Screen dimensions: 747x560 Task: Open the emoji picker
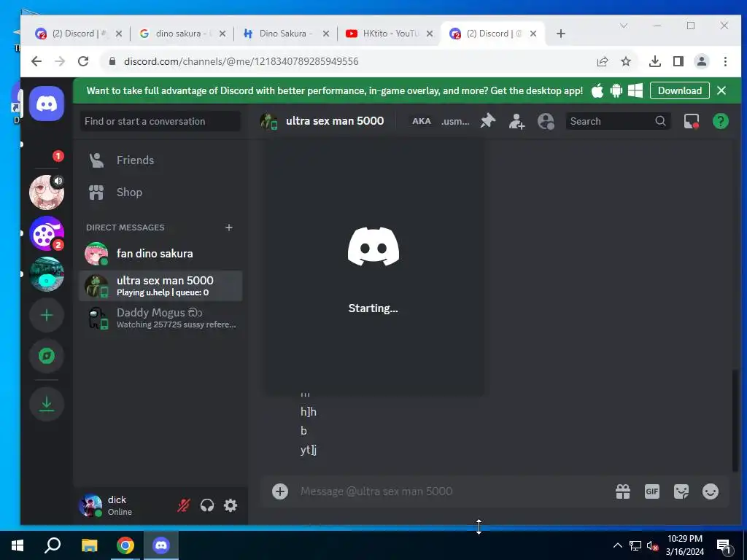(x=711, y=491)
